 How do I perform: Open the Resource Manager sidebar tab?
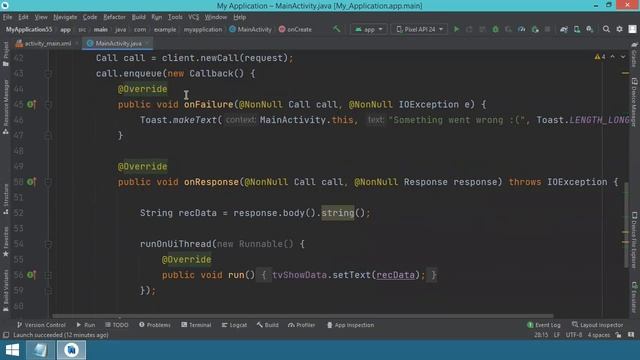(5, 107)
